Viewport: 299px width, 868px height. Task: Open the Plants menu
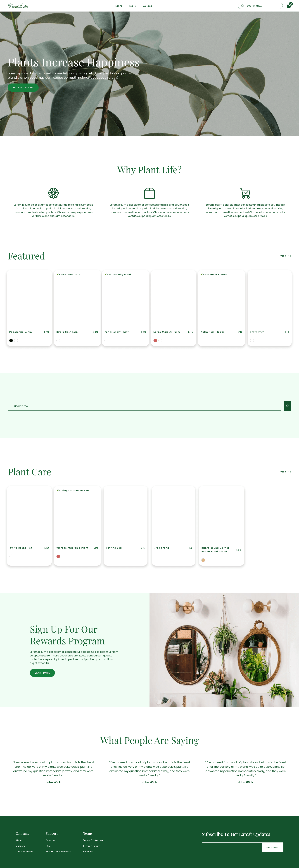(118, 6)
